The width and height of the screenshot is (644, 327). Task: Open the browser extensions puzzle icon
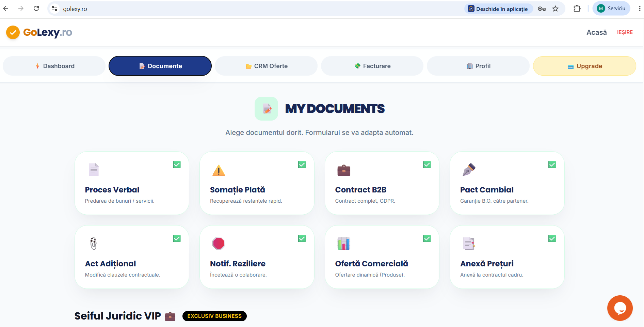[x=577, y=9]
